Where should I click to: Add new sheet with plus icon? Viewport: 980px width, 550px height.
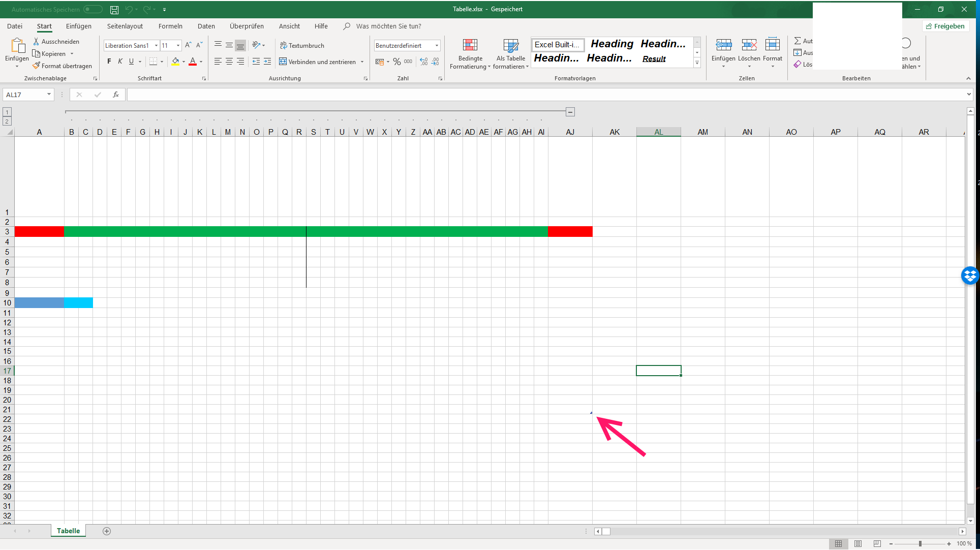[x=107, y=531]
